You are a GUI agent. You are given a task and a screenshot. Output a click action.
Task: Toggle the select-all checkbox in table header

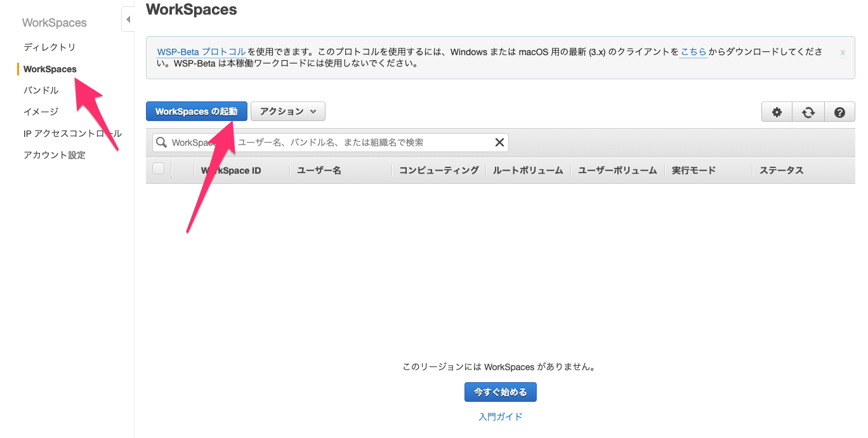coord(159,169)
